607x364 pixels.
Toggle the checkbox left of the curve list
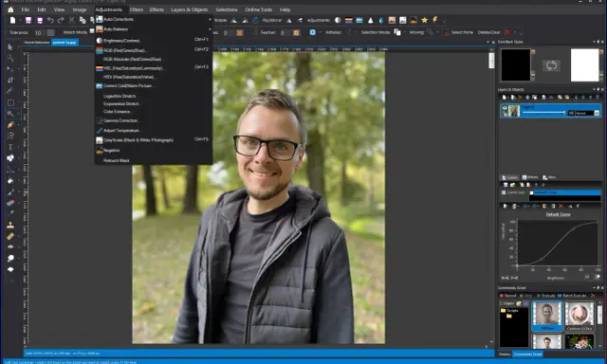tap(504, 192)
